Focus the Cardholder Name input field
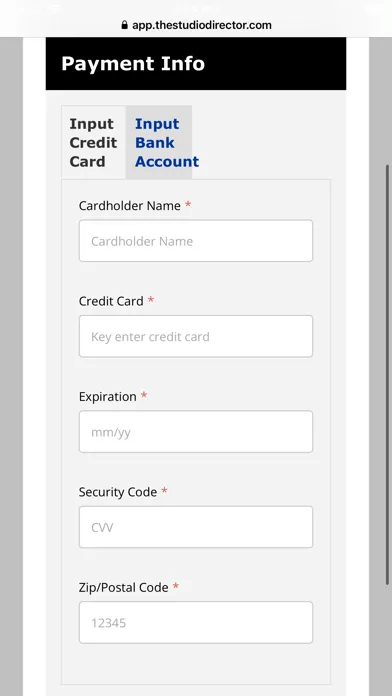Image resolution: width=392 pixels, height=696 pixels. (x=196, y=241)
